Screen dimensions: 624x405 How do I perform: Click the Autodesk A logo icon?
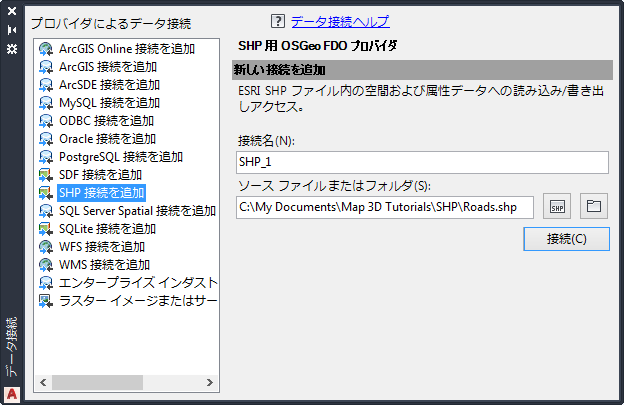pos(12,394)
